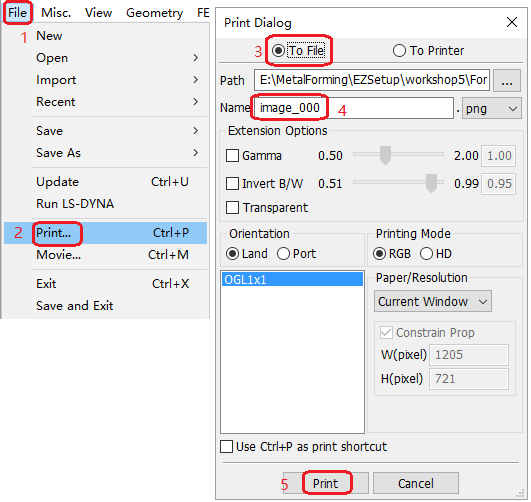Browse for path with ellipsis button

point(507,81)
